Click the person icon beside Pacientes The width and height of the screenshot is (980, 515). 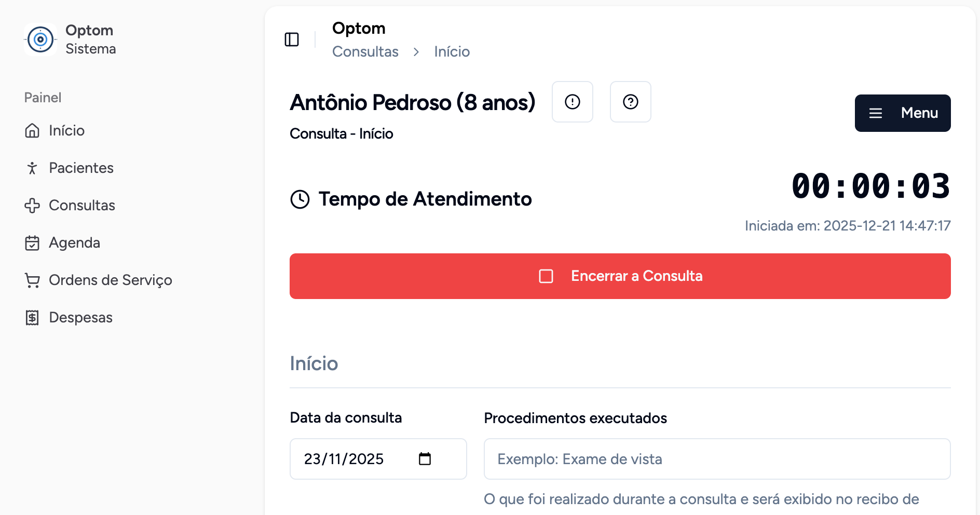(32, 168)
